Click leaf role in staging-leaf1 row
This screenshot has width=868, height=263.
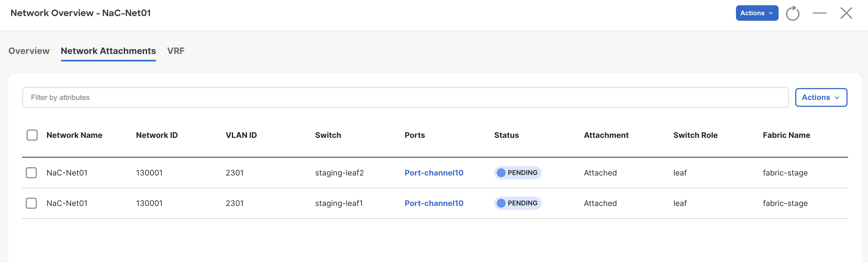680,203
